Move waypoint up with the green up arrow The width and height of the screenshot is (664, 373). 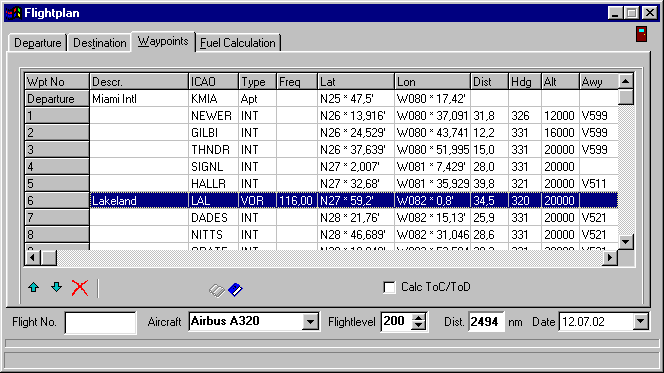pos(34,288)
